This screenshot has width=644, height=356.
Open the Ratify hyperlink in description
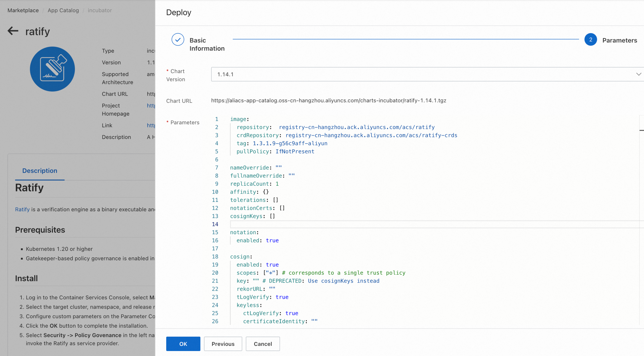pyautogui.click(x=22, y=209)
